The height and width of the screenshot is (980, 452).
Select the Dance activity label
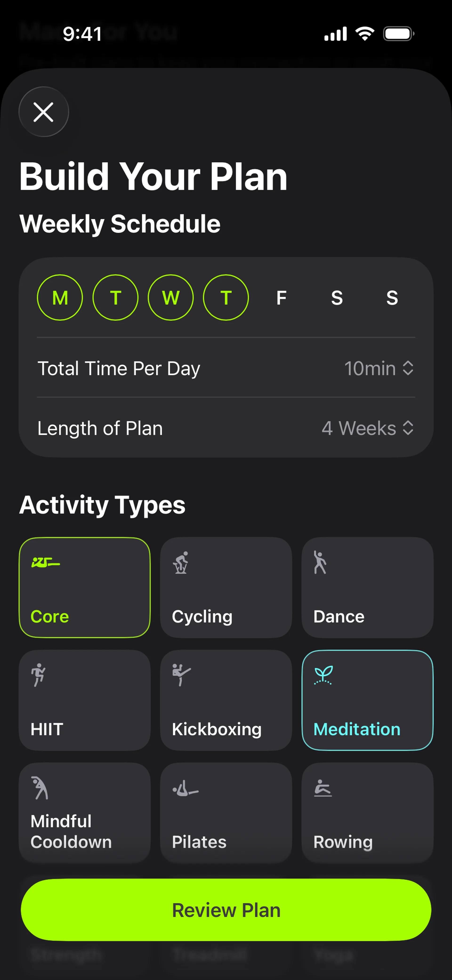[339, 616]
